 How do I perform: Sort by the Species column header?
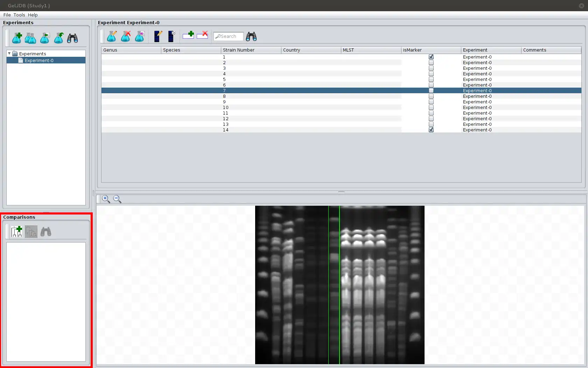pyautogui.click(x=191, y=50)
